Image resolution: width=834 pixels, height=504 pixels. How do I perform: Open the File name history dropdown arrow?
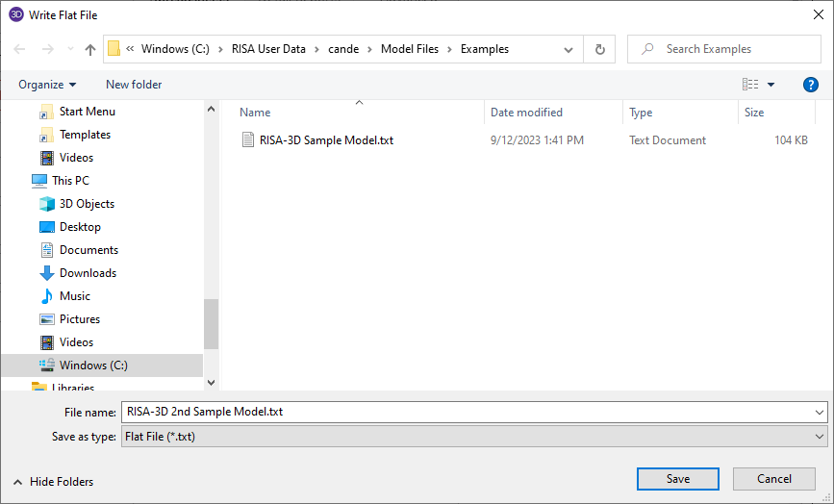[x=818, y=412]
